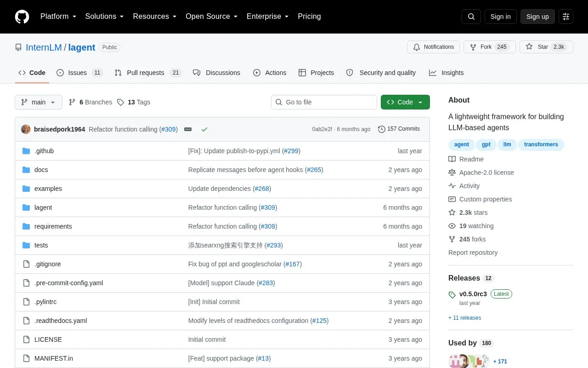This screenshot has width=588, height=368.
Task: Open the lagent folder
Action: (x=43, y=207)
